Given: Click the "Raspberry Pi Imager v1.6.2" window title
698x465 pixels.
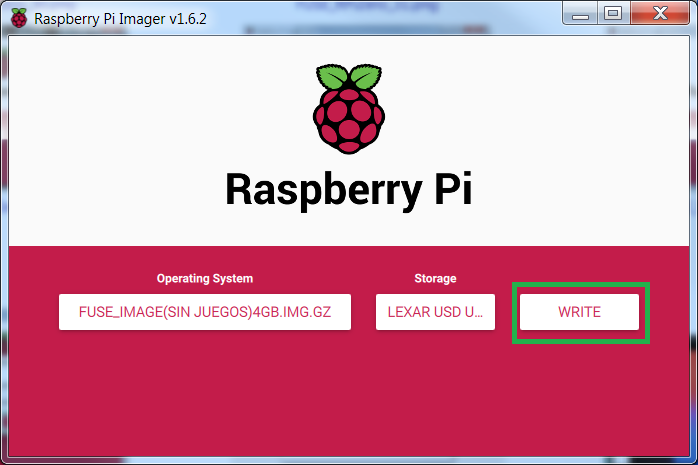Looking at the screenshot, I should click(120, 19).
